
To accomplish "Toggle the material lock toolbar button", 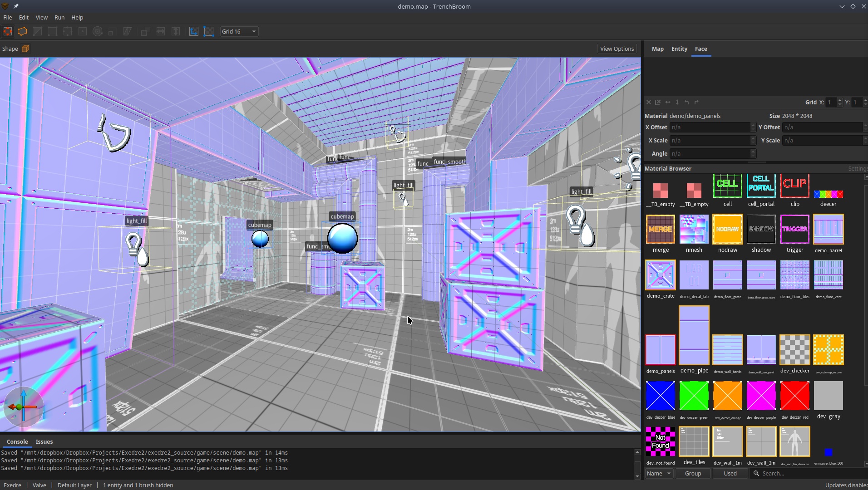I will click(194, 31).
